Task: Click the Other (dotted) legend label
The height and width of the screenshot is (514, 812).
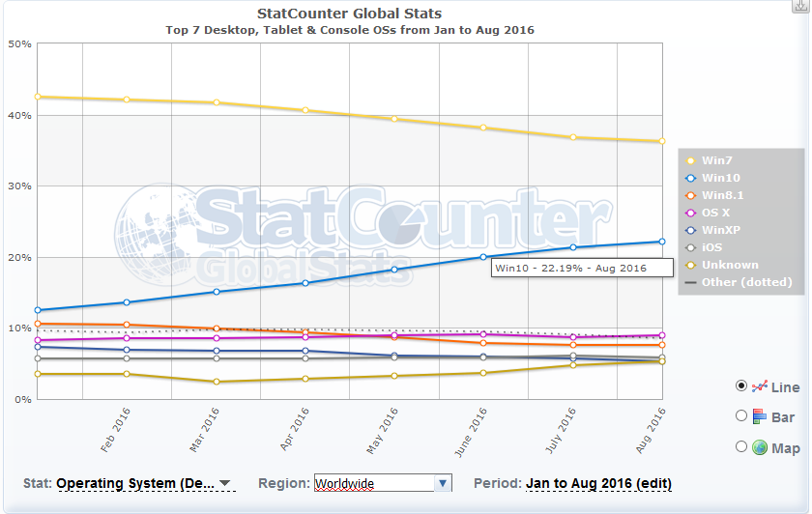Action: [x=747, y=282]
